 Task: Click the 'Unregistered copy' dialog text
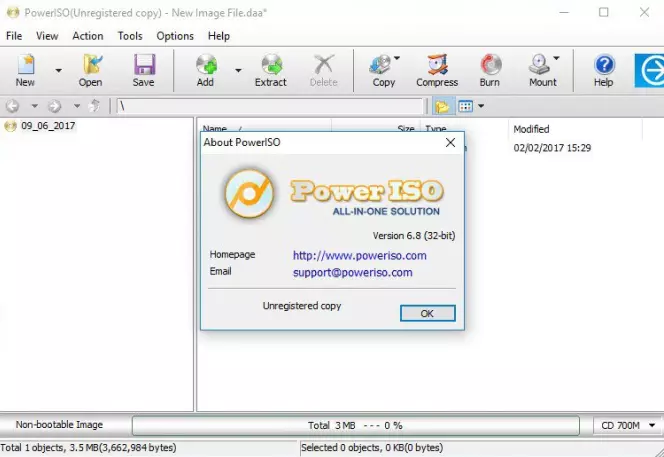click(302, 306)
